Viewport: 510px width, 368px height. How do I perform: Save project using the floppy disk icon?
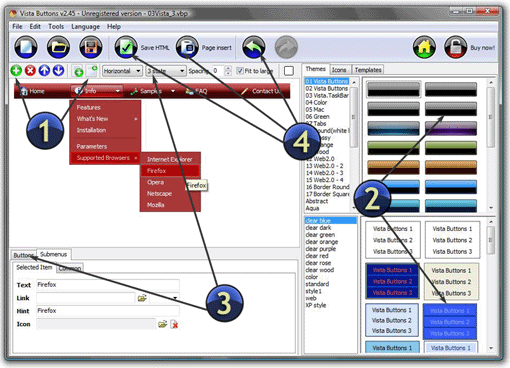[x=91, y=47]
